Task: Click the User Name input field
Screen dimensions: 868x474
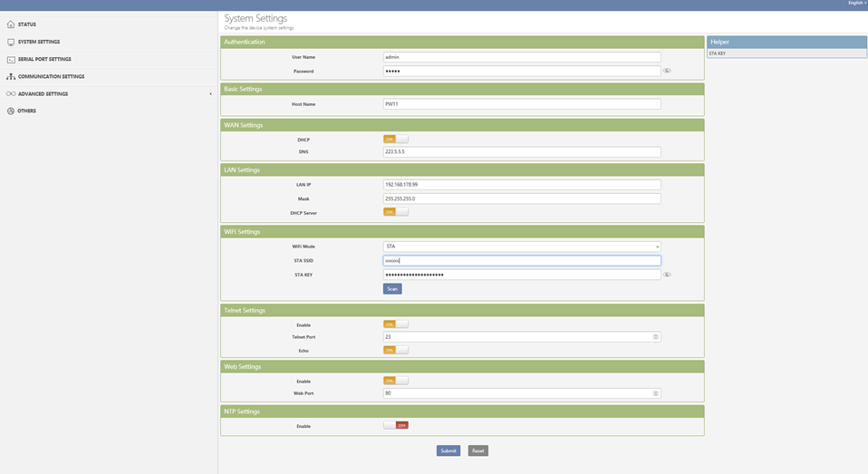Action: click(x=522, y=57)
